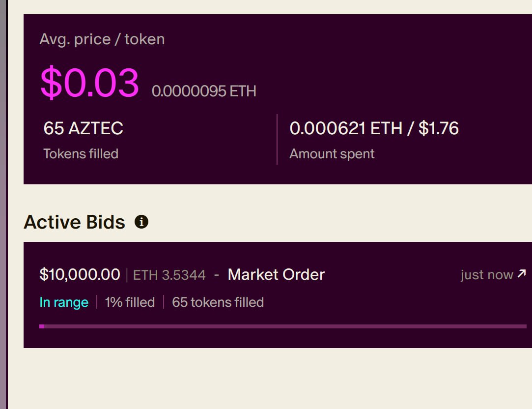Click the 0.0000095 ETH price value

click(204, 91)
